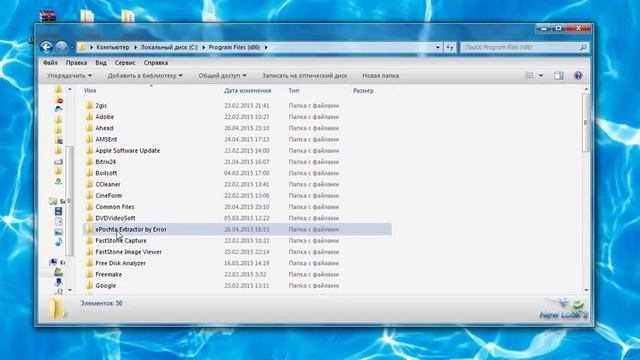640x360 pixels.
Task: Open the Файл menu
Action: point(50,63)
